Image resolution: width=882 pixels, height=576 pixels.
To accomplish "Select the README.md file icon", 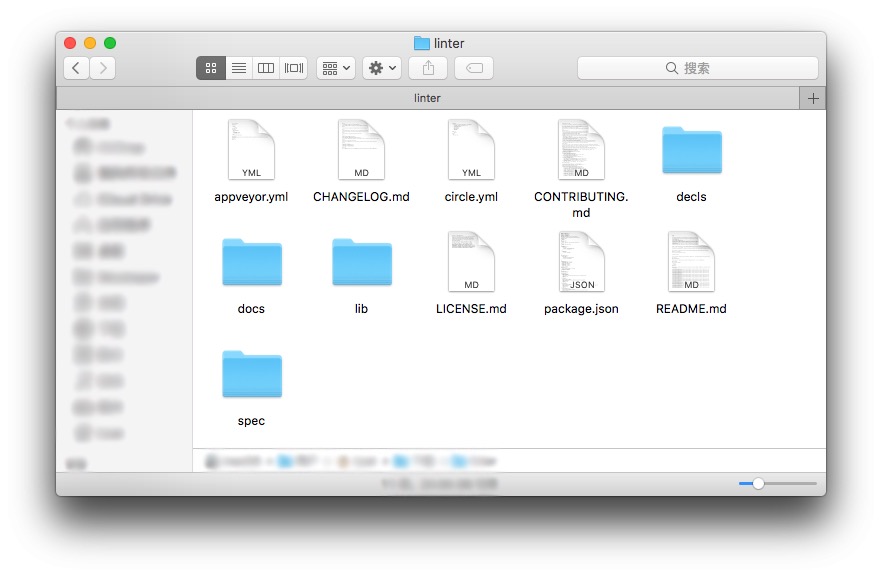I will [x=691, y=262].
